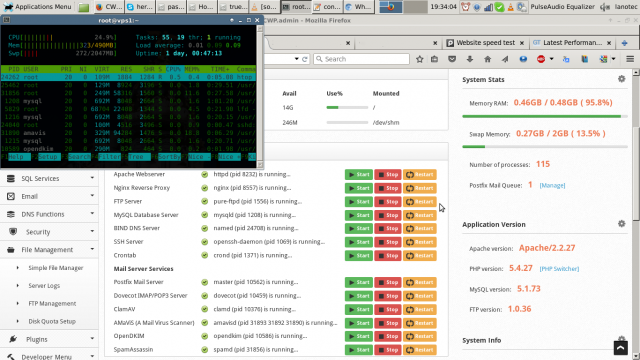Click the alarm clock tray icon
The width and height of the screenshot is (640, 360).
[465, 7]
